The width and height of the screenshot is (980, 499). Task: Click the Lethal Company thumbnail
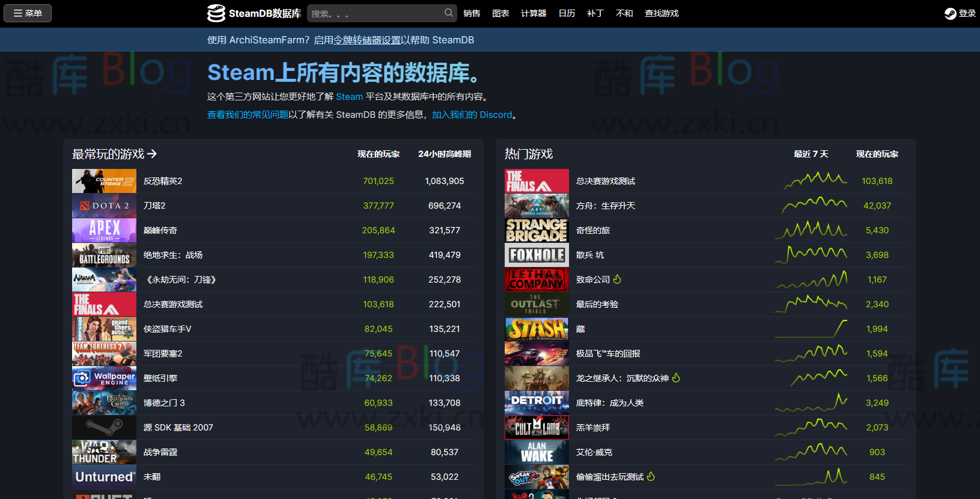point(537,280)
